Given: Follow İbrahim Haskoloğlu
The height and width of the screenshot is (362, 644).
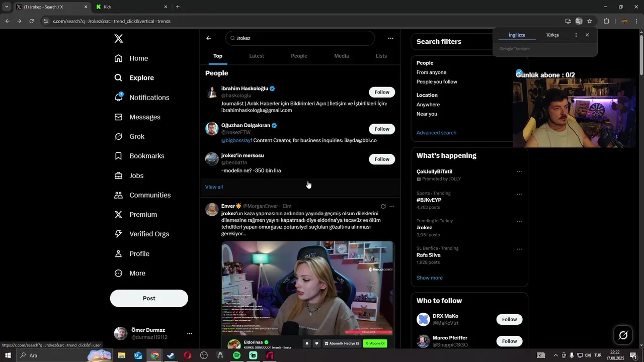Looking at the screenshot, I should tap(382, 92).
